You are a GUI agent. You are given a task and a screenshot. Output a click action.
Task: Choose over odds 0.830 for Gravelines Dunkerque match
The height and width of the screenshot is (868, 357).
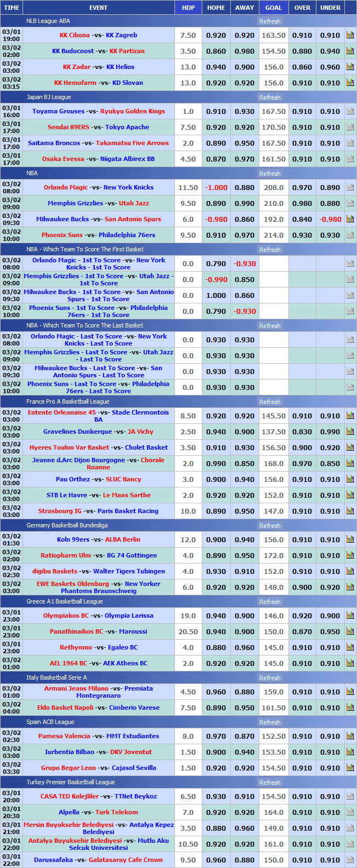(302, 432)
